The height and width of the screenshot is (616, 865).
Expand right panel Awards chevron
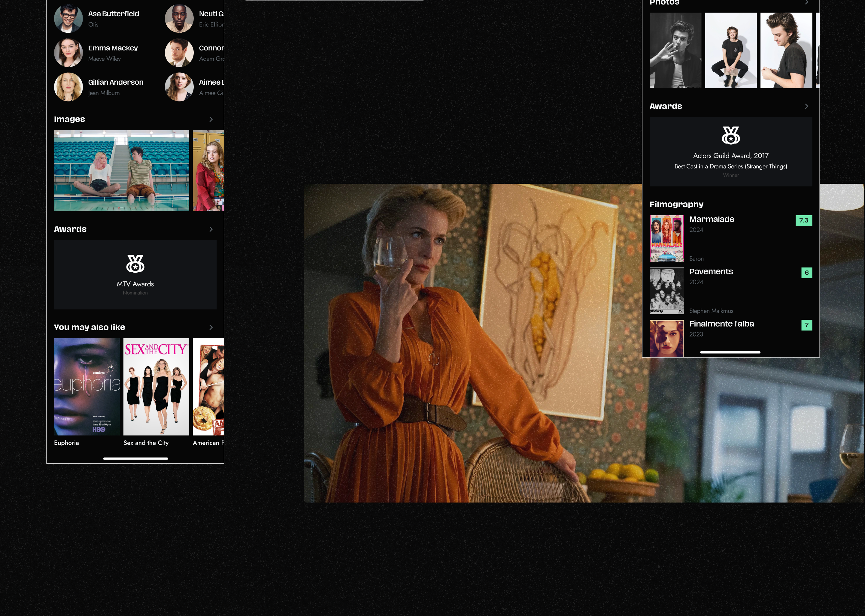pos(806,106)
